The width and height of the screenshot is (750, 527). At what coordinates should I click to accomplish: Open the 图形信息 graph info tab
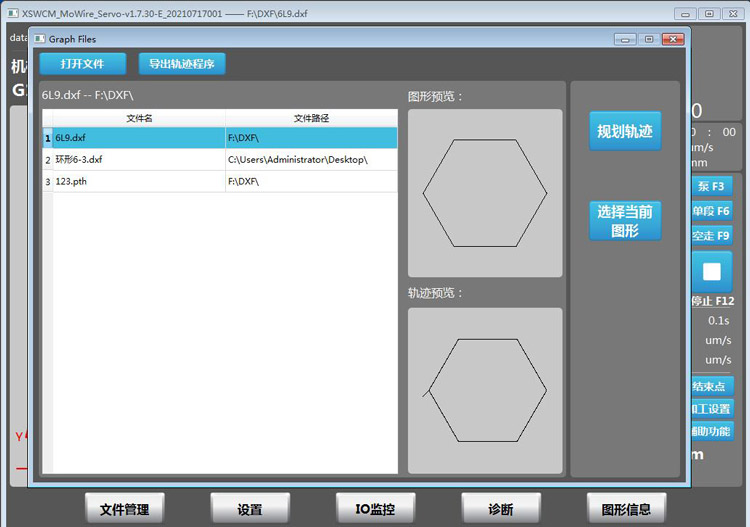[626, 508]
